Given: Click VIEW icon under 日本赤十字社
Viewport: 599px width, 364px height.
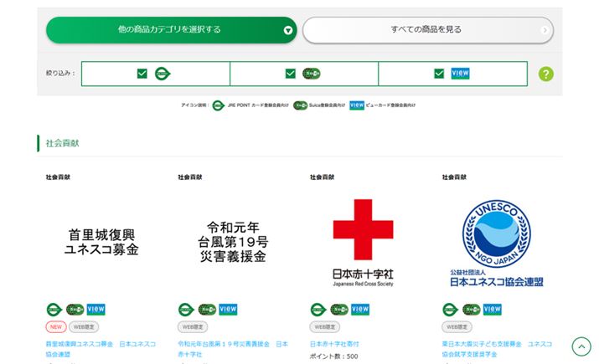Looking at the screenshot, I should [x=360, y=310].
